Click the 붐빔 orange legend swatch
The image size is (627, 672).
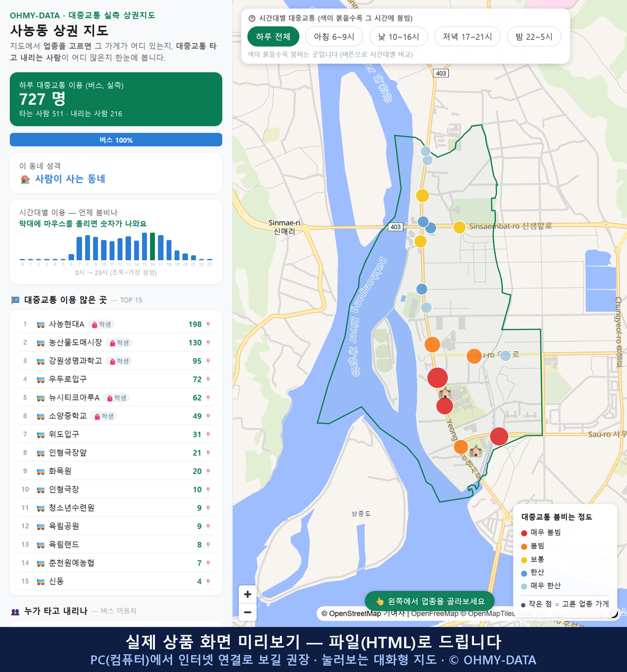(524, 547)
